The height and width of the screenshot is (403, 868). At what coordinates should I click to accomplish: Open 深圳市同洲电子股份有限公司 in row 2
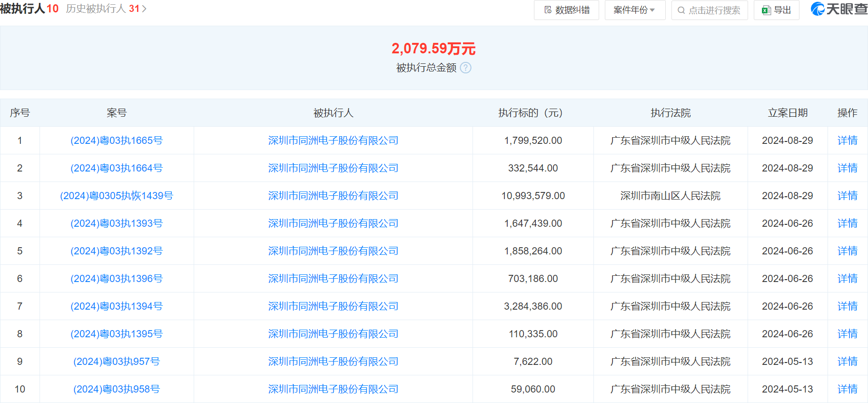pyautogui.click(x=333, y=168)
